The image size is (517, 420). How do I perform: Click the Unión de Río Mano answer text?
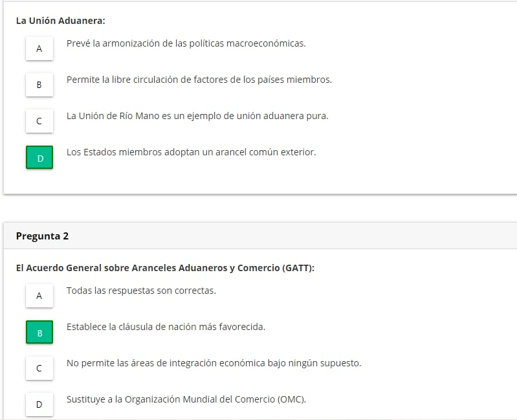(x=197, y=116)
